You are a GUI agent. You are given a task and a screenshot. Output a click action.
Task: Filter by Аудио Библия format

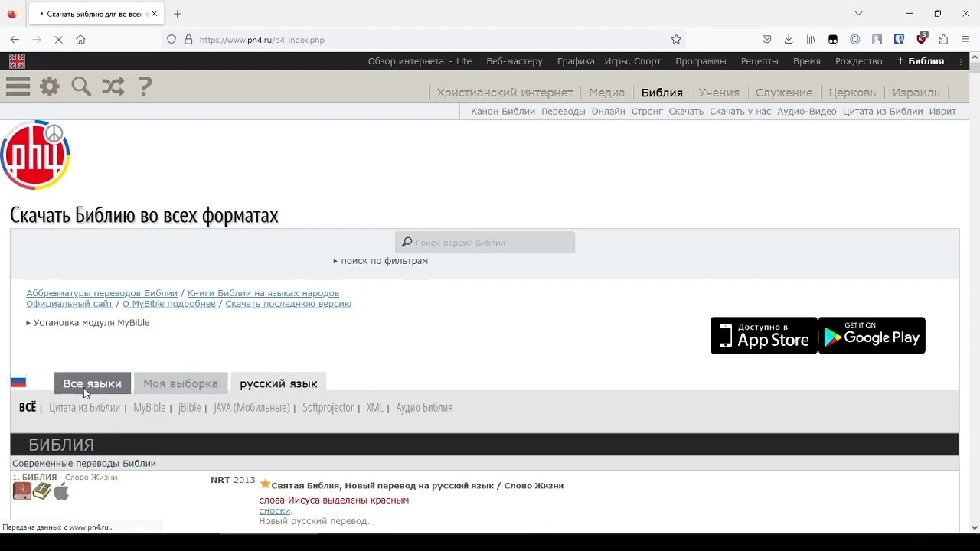[x=424, y=407]
